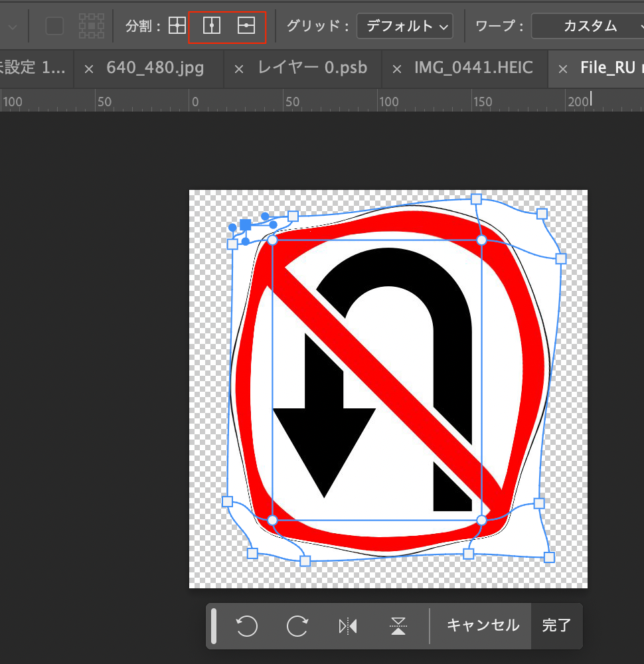Open the グリッド dropdown showing デフォルト
Image resolution: width=644 pixels, height=664 pixels.
(x=405, y=27)
